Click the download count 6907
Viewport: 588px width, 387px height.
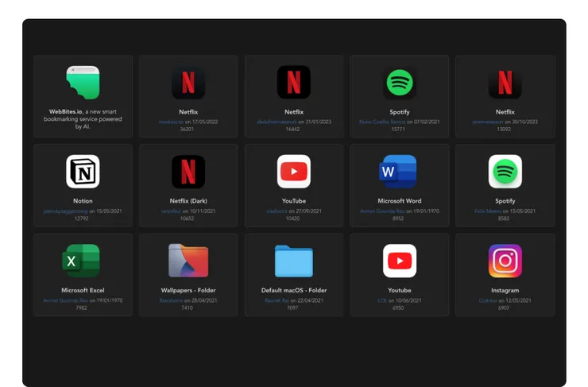click(504, 307)
